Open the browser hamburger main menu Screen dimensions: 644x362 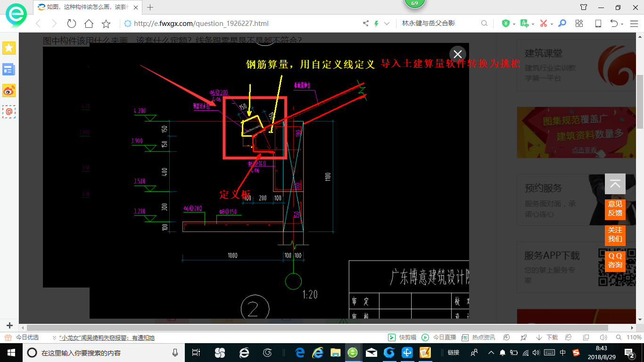click(634, 24)
